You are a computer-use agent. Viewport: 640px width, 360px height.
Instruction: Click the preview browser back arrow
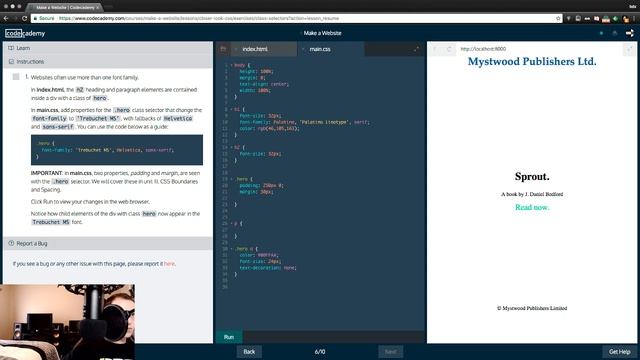coord(435,49)
